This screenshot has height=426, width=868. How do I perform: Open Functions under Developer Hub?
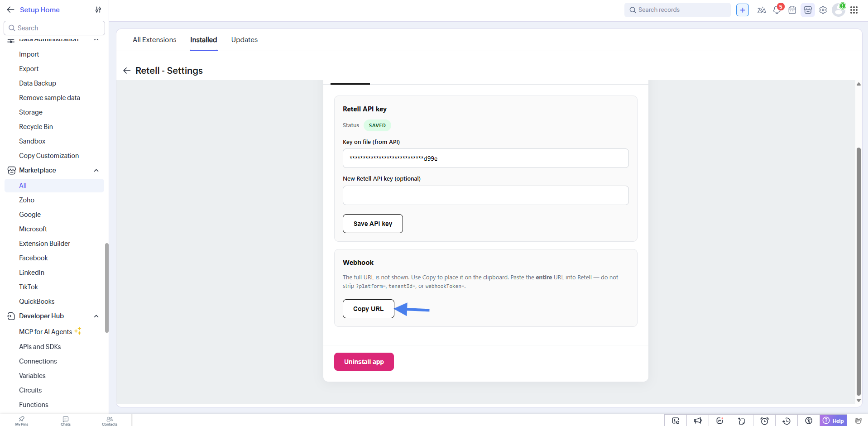(x=34, y=405)
